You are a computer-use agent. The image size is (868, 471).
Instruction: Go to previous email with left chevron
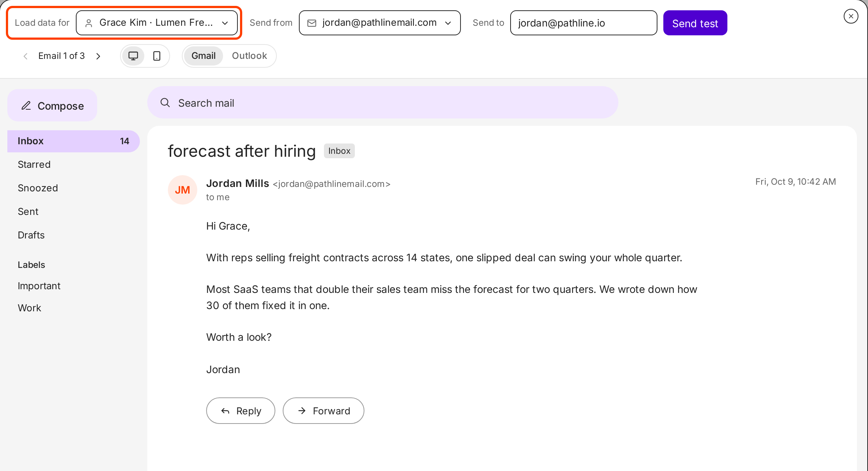point(25,56)
